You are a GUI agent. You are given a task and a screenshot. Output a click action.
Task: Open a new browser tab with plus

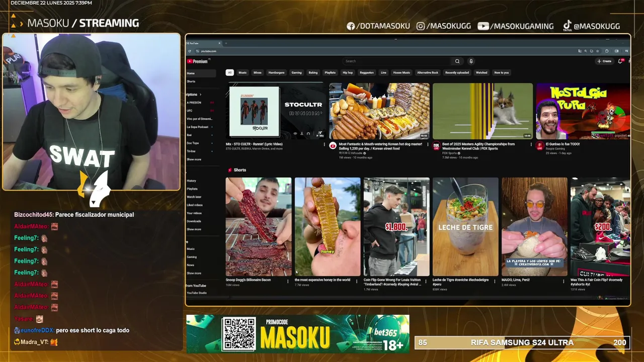click(x=226, y=43)
